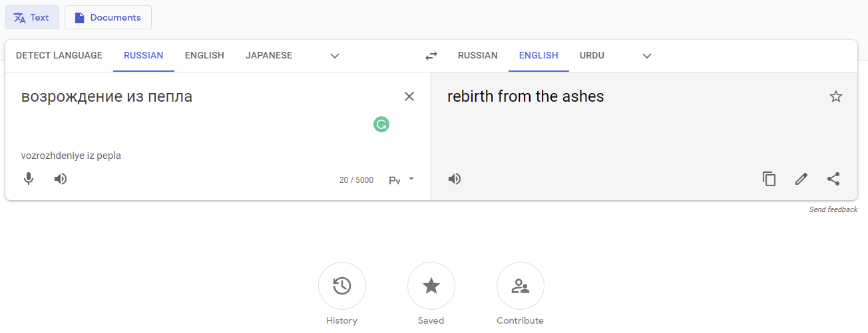Click the green Grammarly icon

(x=381, y=124)
